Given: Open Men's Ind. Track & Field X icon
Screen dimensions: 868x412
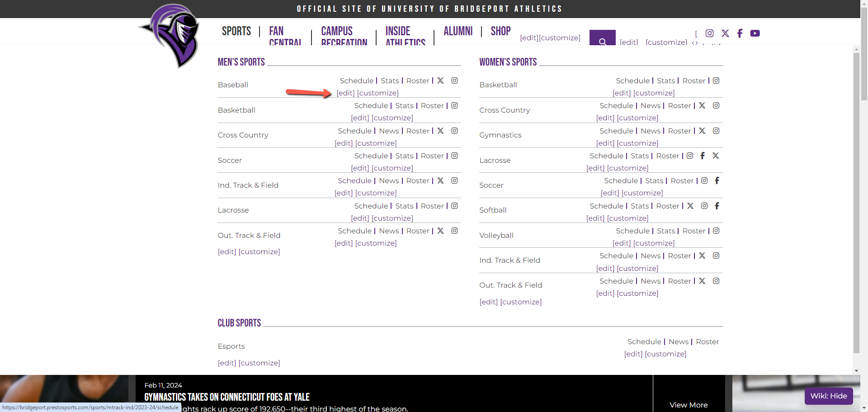Looking at the screenshot, I should (x=440, y=180).
